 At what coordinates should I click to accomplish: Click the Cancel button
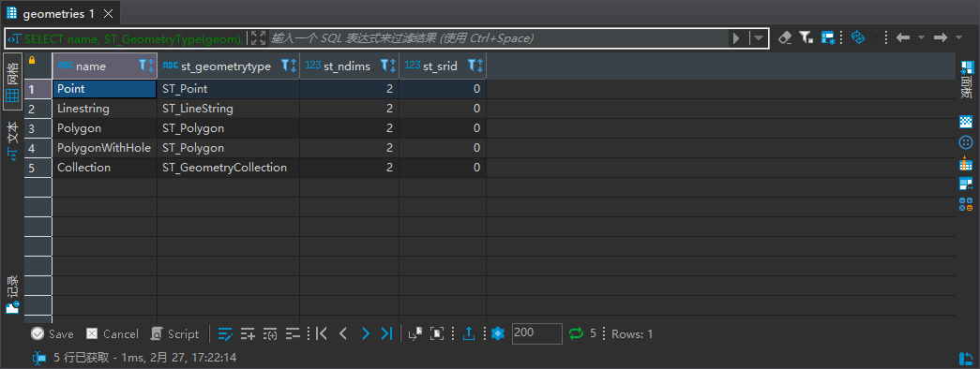click(x=113, y=334)
